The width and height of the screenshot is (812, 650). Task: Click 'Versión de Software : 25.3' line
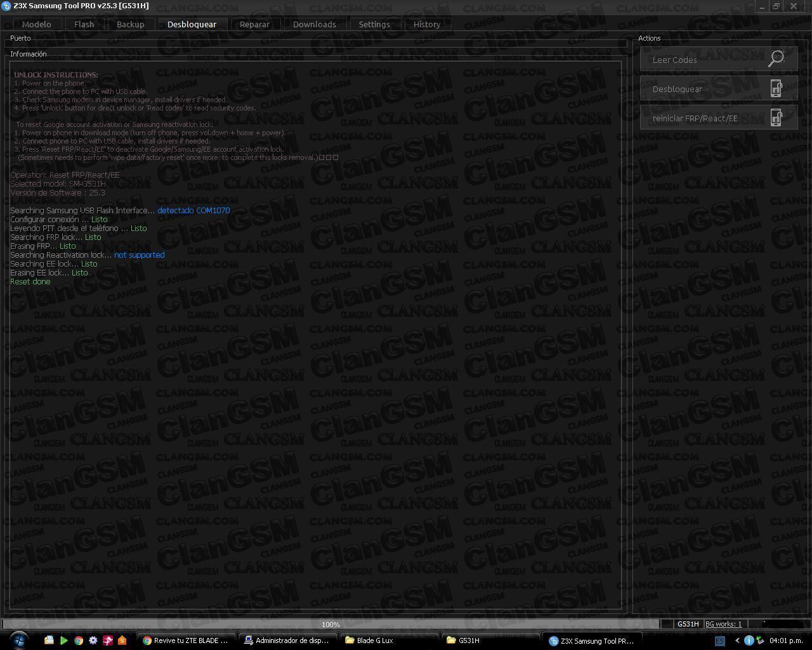point(58,192)
